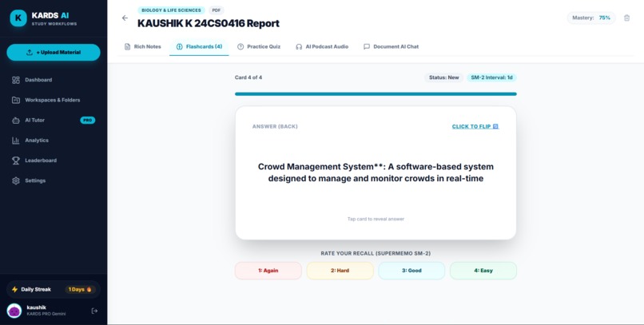Image resolution: width=644 pixels, height=325 pixels.
Task: Rate recall as 4: Easy
Action: [483, 271]
